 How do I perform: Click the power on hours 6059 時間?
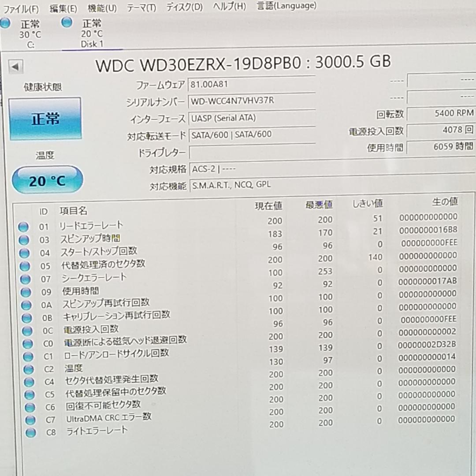click(x=441, y=147)
